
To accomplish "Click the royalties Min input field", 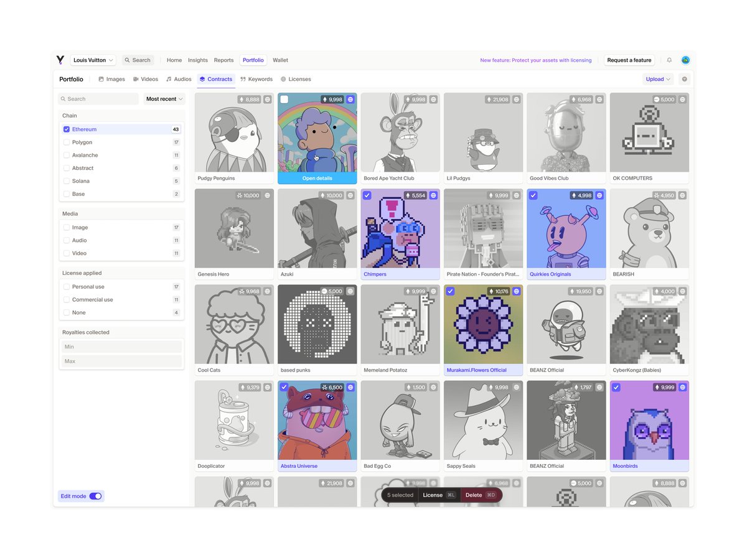I will tap(121, 347).
